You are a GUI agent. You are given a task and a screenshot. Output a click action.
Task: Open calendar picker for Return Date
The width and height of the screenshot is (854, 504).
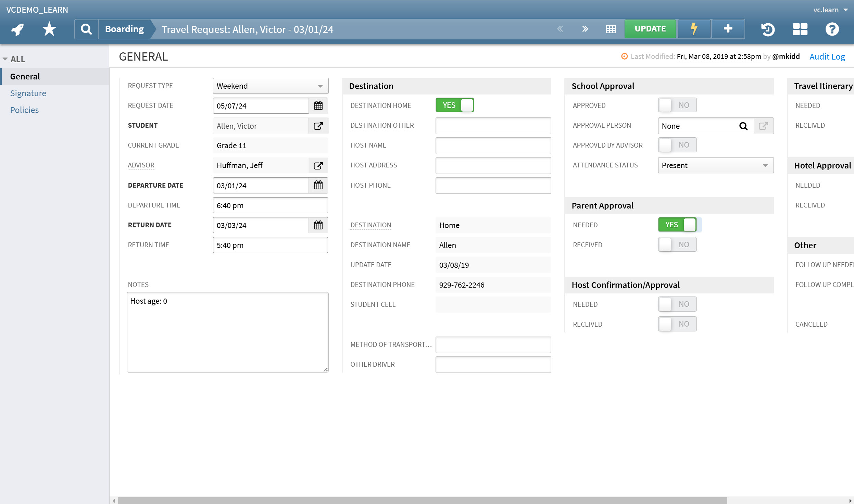[318, 225]
